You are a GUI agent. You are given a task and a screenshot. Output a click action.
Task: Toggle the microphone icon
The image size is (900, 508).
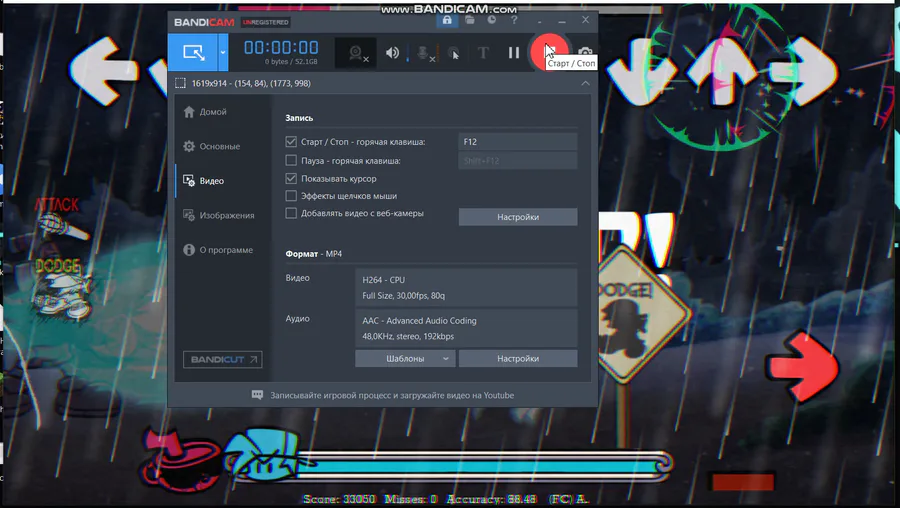click(424, 53)
